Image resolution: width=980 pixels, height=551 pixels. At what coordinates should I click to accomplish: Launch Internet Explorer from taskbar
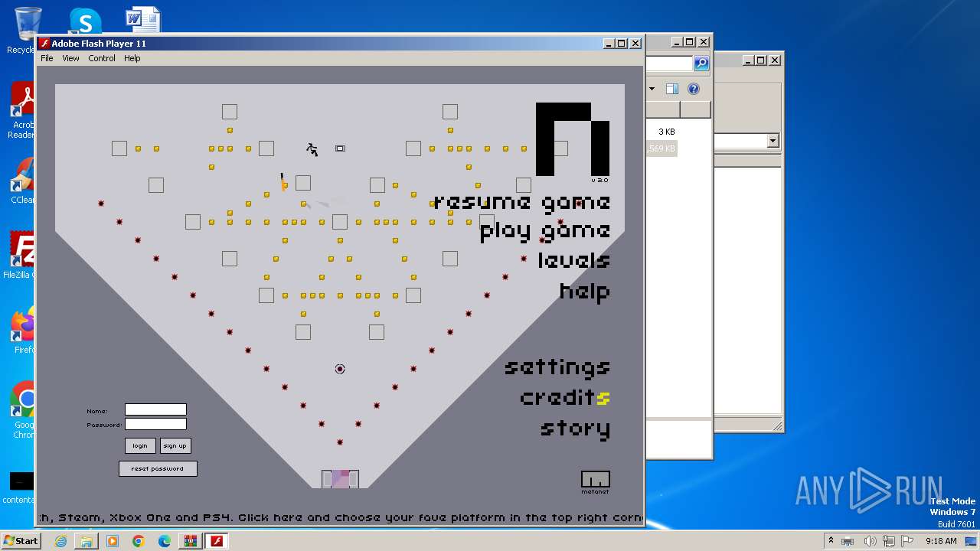click(x=60, y=541)
